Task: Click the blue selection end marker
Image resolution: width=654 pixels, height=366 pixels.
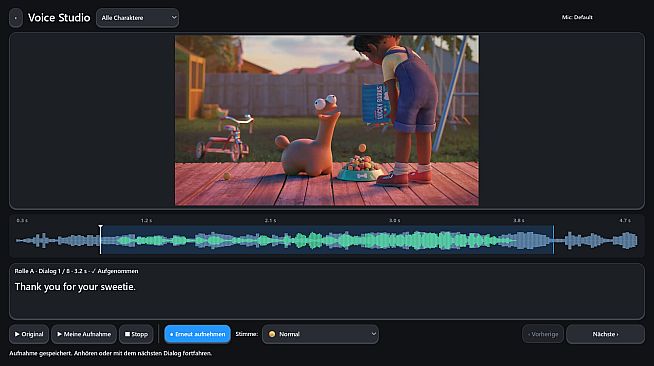Action: 553,240
